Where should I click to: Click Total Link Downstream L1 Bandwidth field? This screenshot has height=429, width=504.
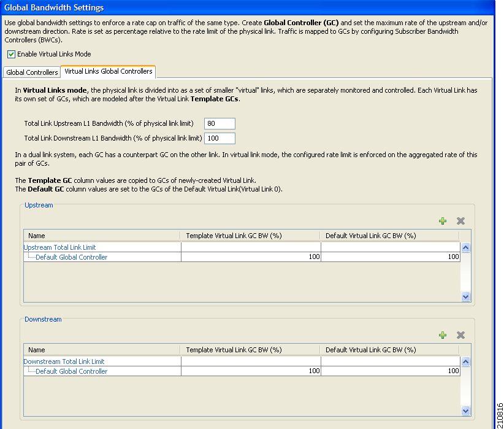(219, 138)
